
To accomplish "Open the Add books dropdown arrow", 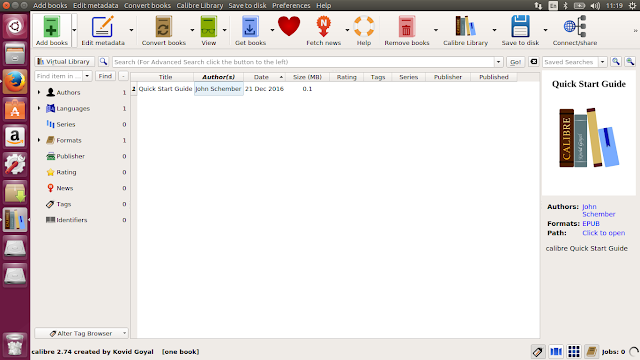I will point(74,30).
